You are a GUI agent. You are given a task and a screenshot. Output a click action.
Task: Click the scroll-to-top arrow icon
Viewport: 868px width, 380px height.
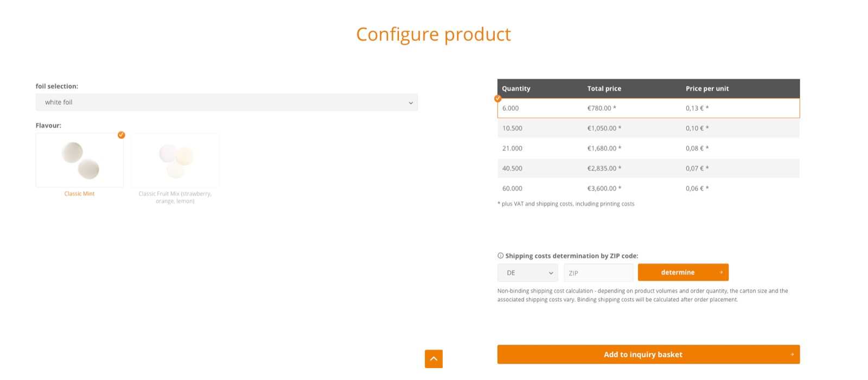(x=433, y=359)
